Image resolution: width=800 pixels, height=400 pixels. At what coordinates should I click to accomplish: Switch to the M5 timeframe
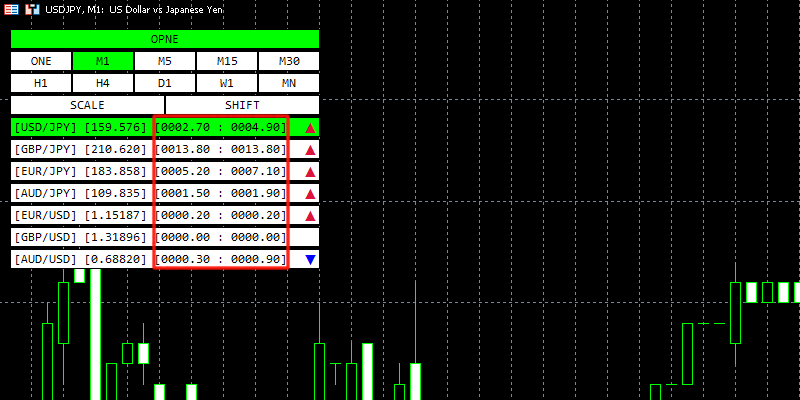click(x=164, y=61)
